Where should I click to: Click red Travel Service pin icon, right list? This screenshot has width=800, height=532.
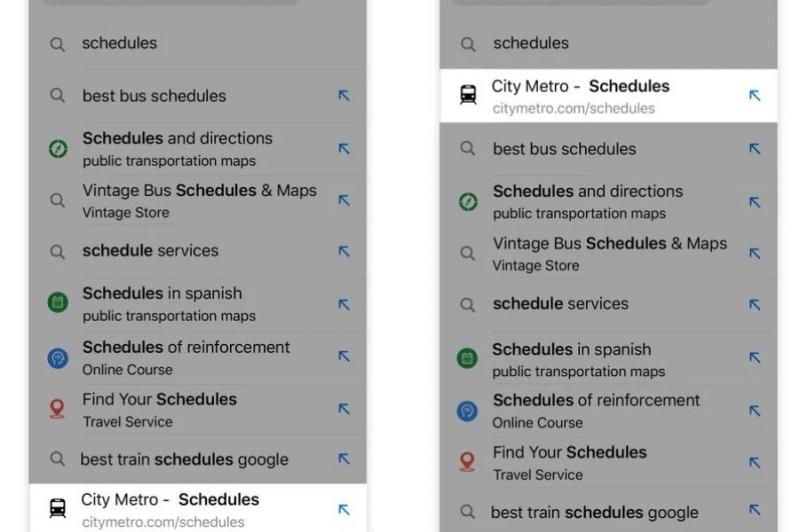[468, 462]
